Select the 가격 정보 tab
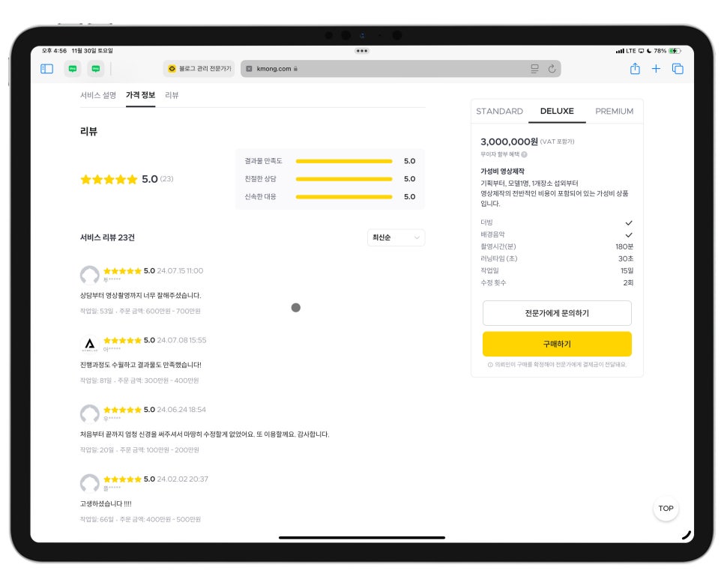Viewport: 724px width, 588px height. (x=140, y=95)
